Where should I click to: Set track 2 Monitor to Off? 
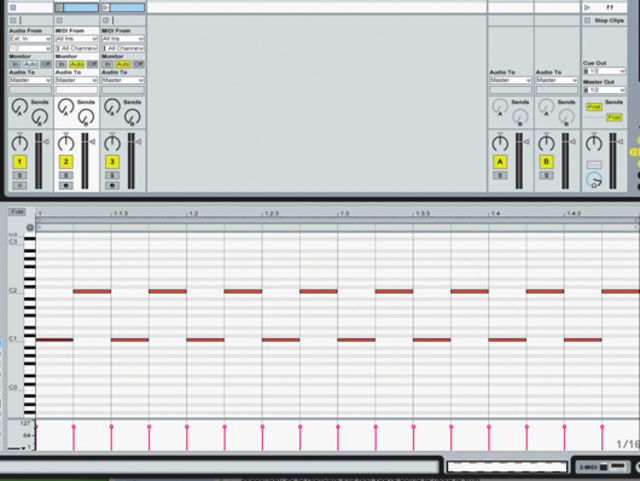(92, 64)
